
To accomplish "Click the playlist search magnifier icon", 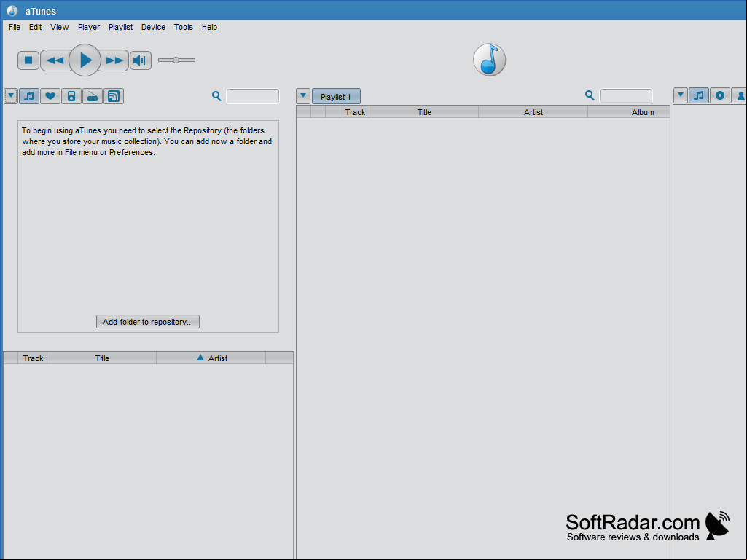I will click(x=590, y=95).
